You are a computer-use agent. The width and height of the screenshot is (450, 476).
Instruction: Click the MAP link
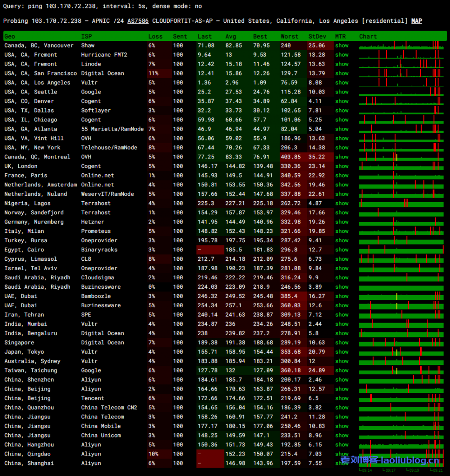point(416,21)
